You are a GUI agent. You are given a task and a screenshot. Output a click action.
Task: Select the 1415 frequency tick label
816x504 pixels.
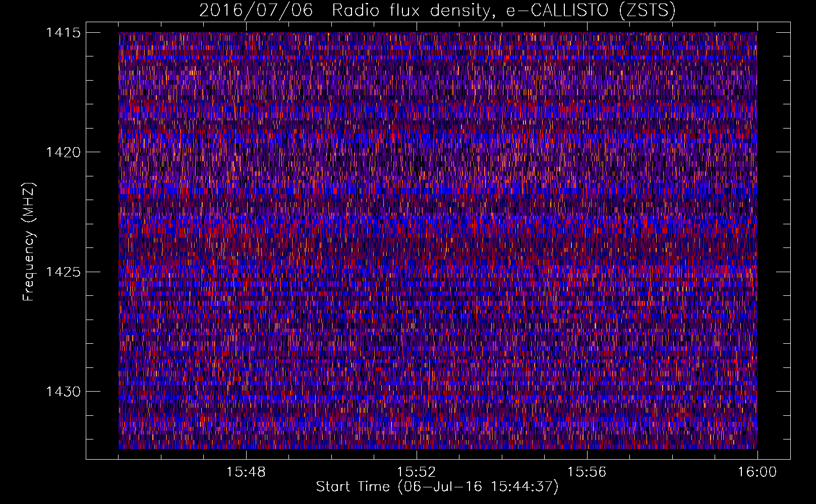pos(63,33)
